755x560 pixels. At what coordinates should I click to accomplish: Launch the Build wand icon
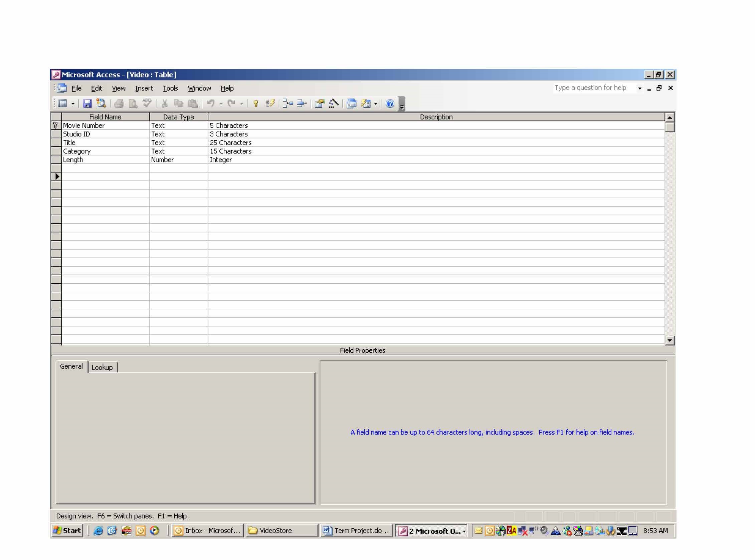333,103
